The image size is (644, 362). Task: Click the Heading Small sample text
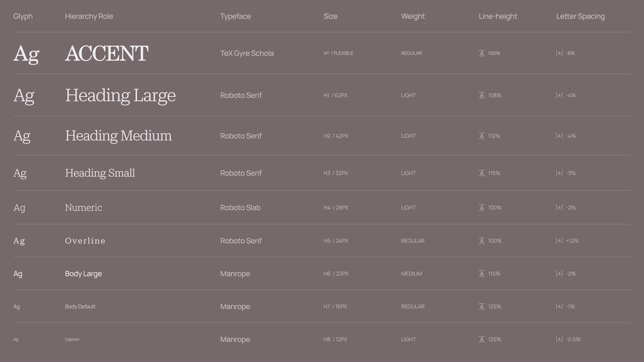(100, 173)
